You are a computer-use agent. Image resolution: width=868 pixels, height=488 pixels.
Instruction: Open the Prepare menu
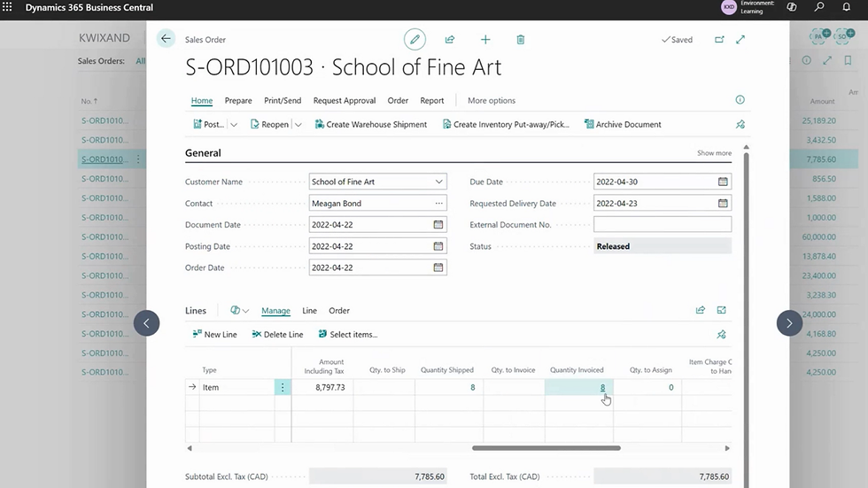coord(238,101)
